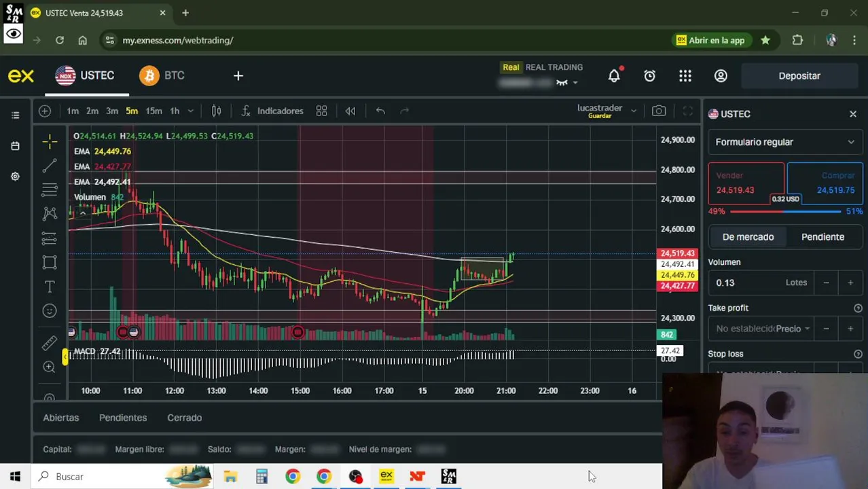Add a new instrument tab
Screen dimensions: 868x489
238,75
